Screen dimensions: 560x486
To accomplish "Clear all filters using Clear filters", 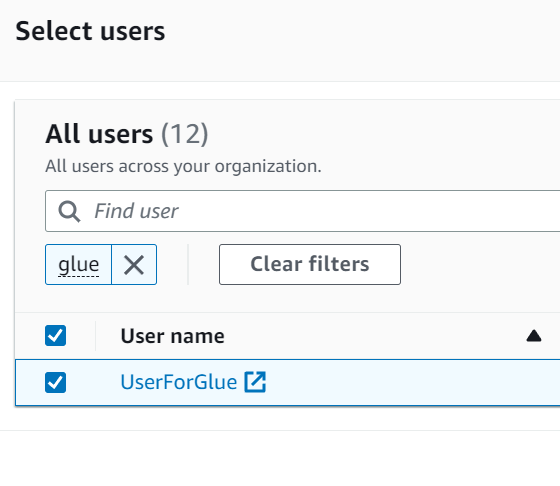I will pos(310,265).
